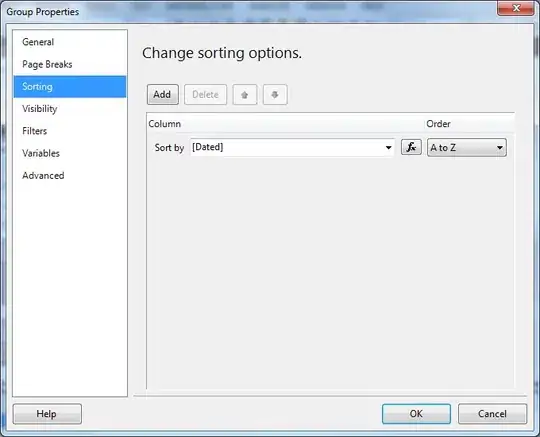The height and width of the screenshot is (437, 540).
Task: Move sort entry down with arrow icon
Action: (275, 95)
